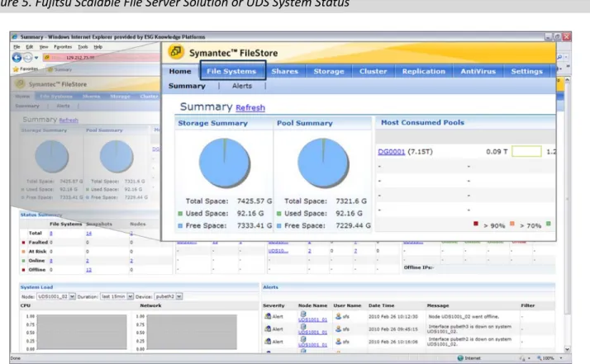
Task: Select the enlarged Home tab
Action: pos(180,71)
